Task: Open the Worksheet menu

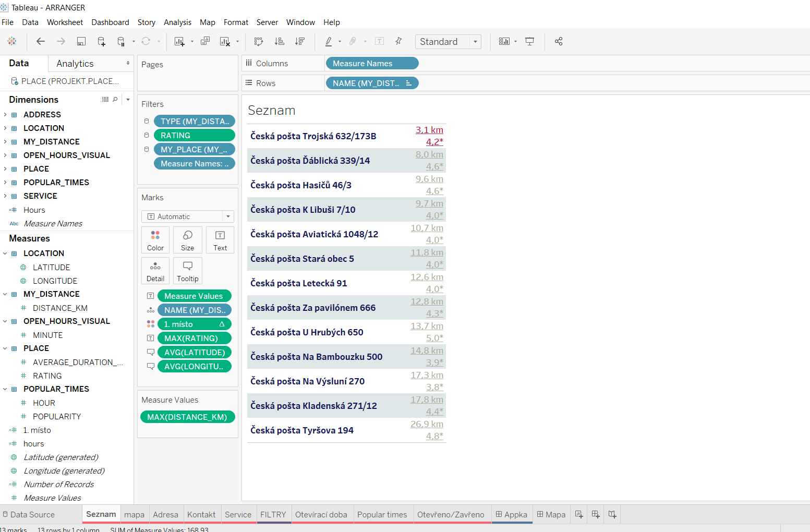Action: (65, 22)
